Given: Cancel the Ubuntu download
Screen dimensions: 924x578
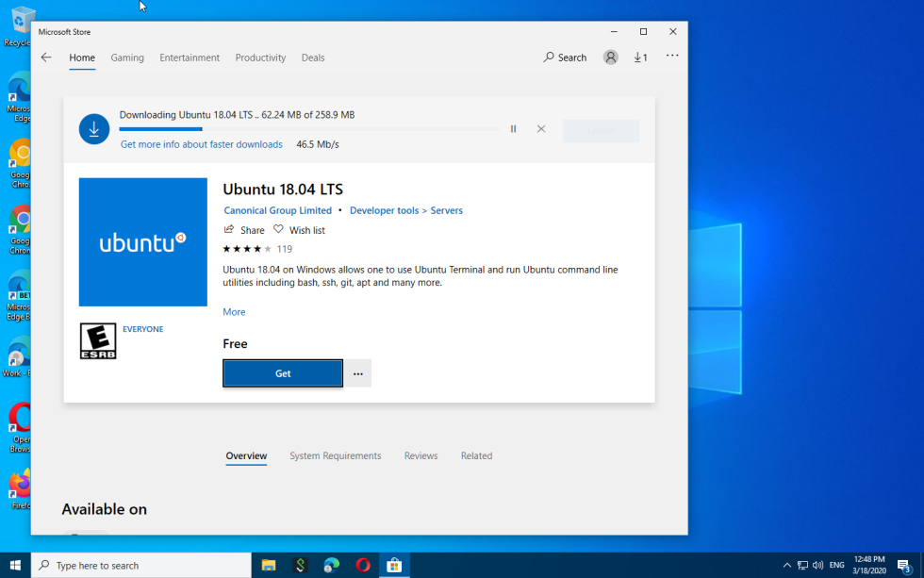Looking at the screenshot, I should click(x=540, y=129).
